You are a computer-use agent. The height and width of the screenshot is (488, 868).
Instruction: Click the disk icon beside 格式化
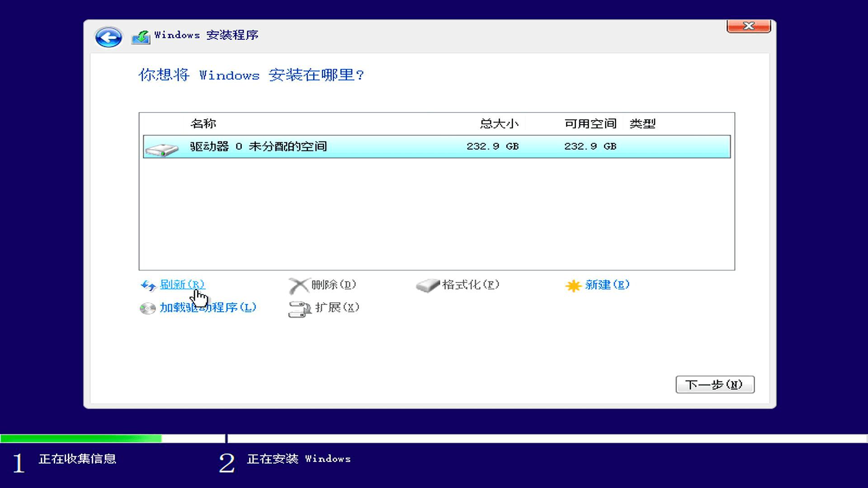tap(427, 285)
